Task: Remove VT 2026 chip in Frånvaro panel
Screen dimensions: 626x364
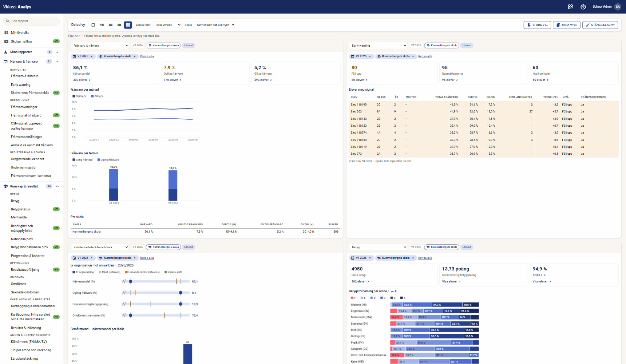Action: pos(92,56)
